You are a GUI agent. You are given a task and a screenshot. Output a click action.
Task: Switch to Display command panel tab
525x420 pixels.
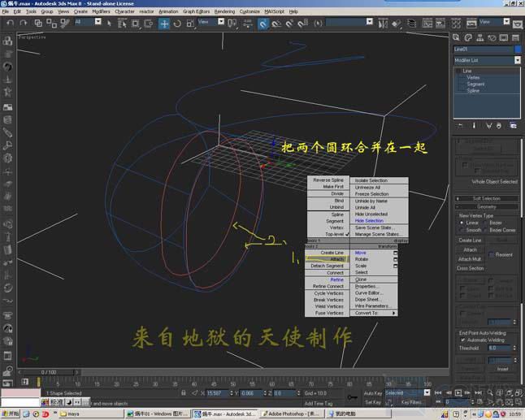pos(504,37)
